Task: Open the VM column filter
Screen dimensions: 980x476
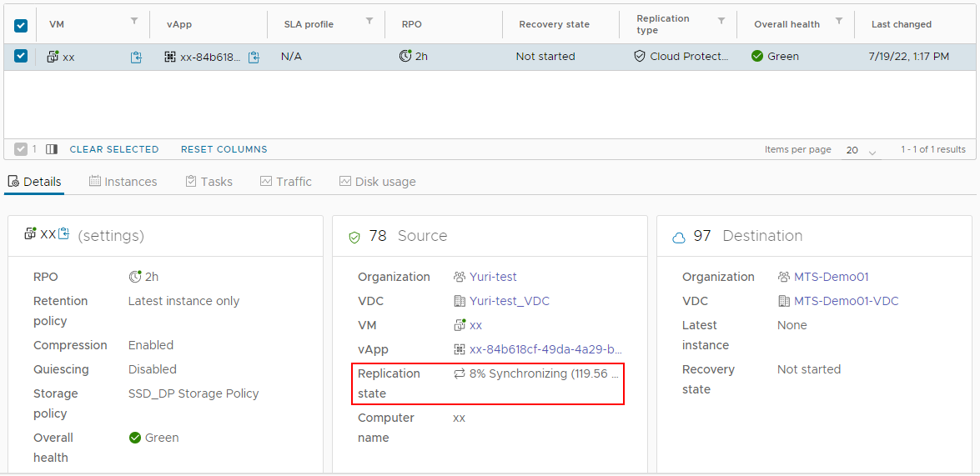Action: point(134,21)
